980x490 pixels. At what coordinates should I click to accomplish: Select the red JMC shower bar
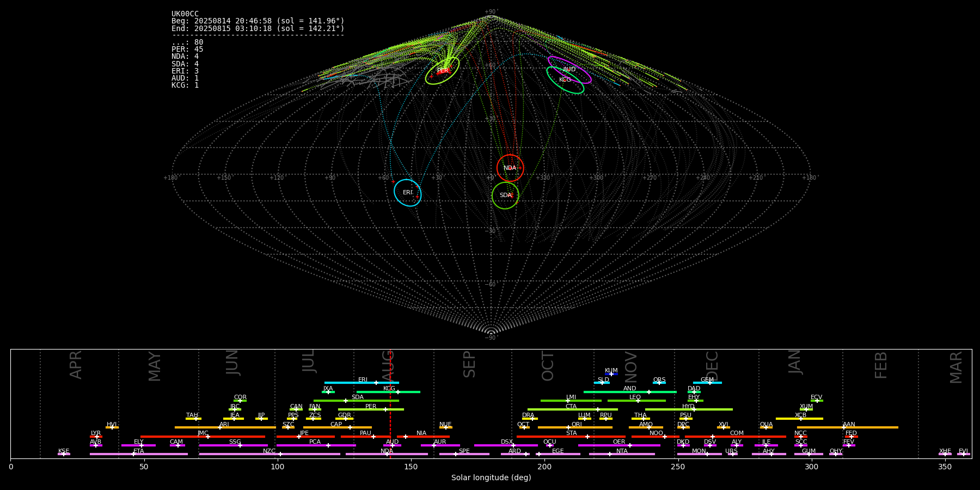click(x=203, y=436)
